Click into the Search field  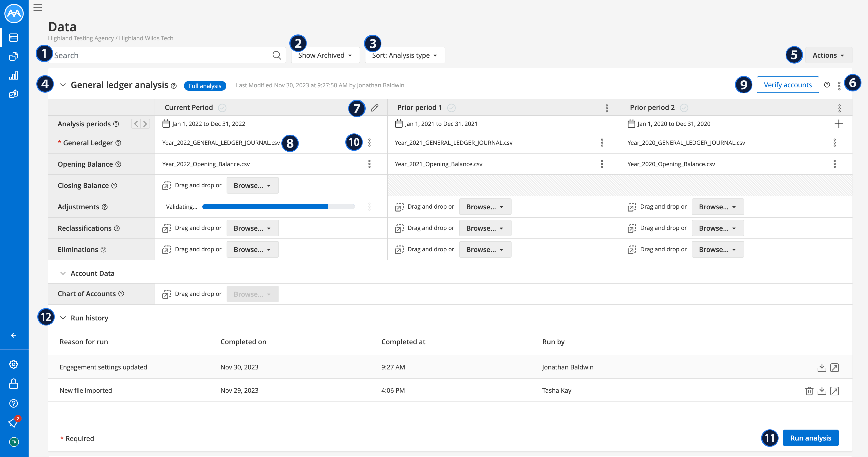(x=167, y=55)
